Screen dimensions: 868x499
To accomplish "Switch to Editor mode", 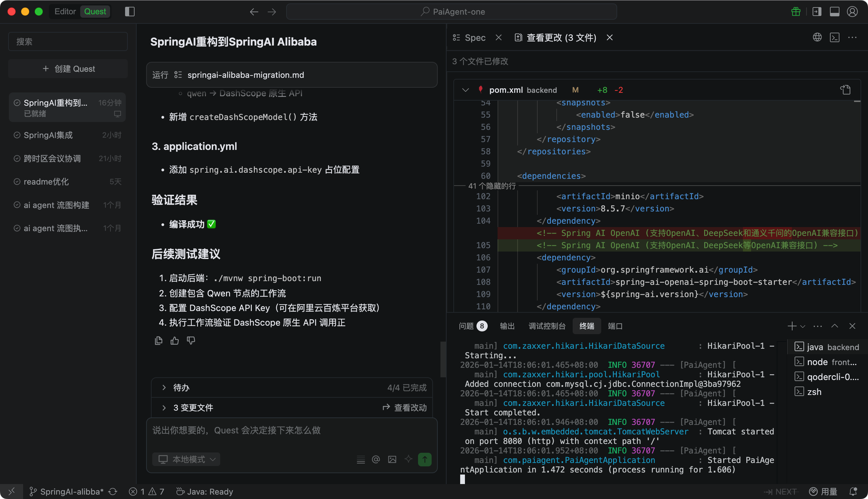I will tap(65, 12).
